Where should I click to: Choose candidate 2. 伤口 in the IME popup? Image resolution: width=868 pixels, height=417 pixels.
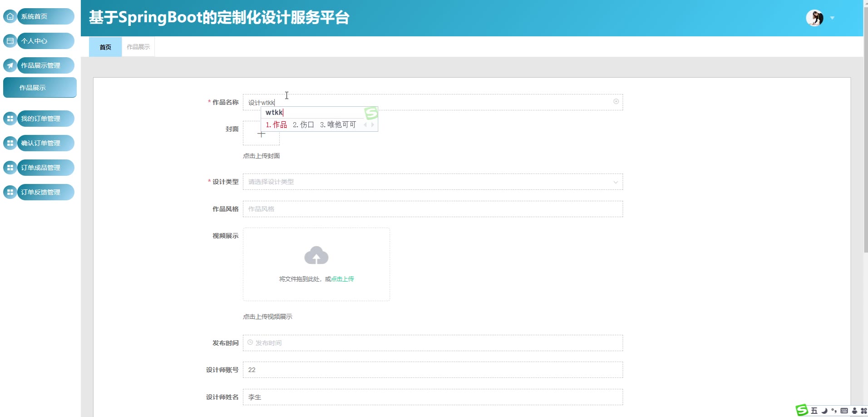tap(304, 124)
